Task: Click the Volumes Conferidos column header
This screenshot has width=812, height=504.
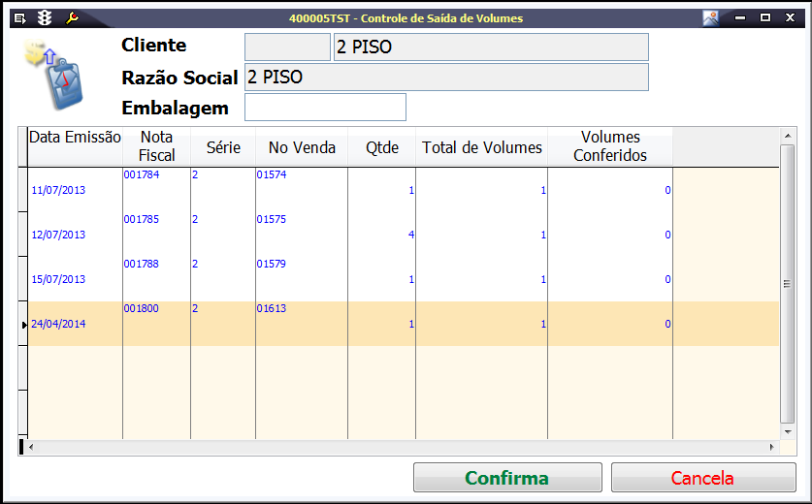Action: click(610, 147)
